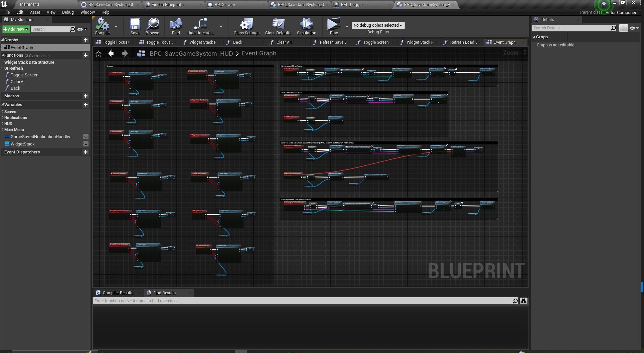Open the Actor Component parent class link
This screenshot has height=353, width=644.
(622, 13)
